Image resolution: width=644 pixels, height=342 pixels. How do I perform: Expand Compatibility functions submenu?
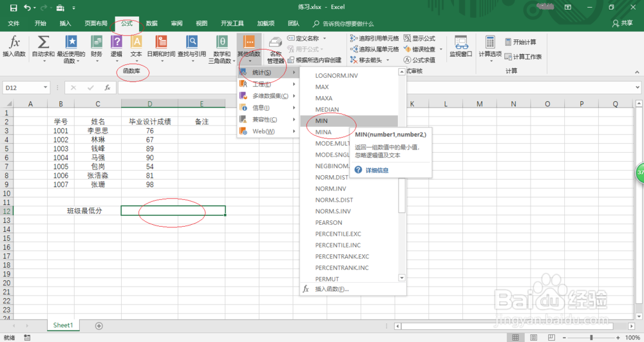268,119
